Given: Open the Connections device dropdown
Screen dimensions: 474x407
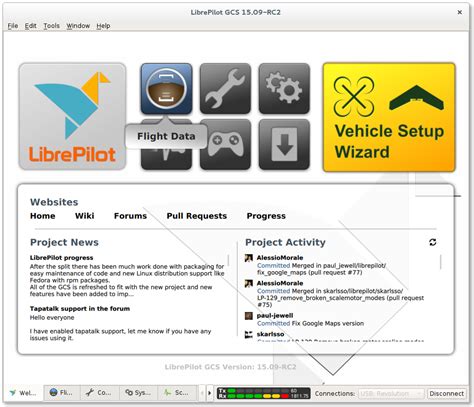Looking at the screenshot, I should 391,394.
